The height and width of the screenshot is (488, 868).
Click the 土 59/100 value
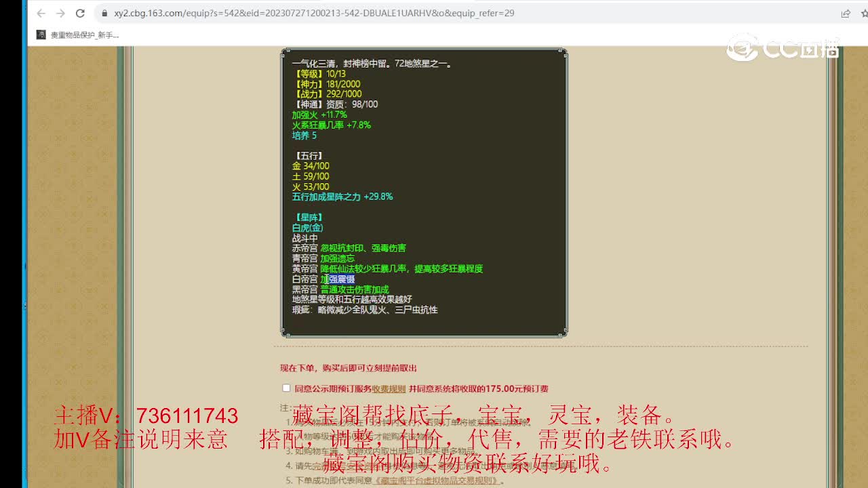tap(311, 176)
